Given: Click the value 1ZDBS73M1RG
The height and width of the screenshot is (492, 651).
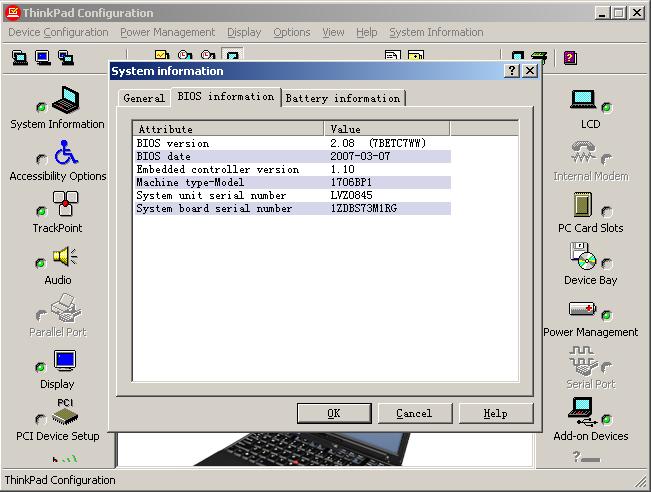Looking at the screenshot, I should [364, 208].
